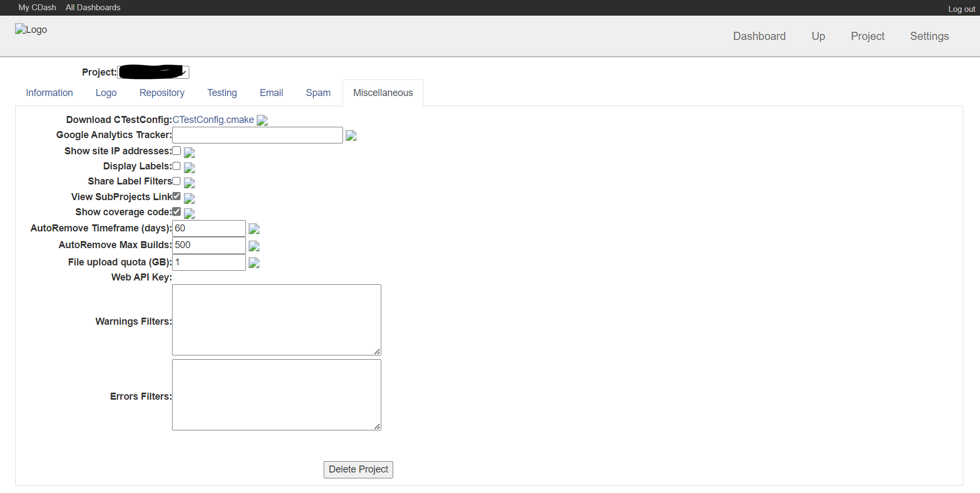The width and height of the screenshot is (980, 493).
Task: Open the CTestConfig.cmake link
Action: click(x=213, y=119)
